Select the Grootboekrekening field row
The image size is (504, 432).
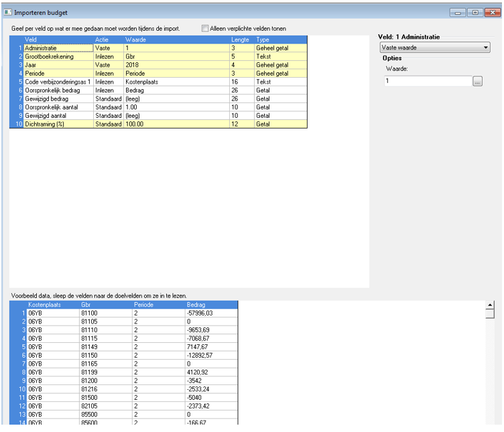coord(58,57)
